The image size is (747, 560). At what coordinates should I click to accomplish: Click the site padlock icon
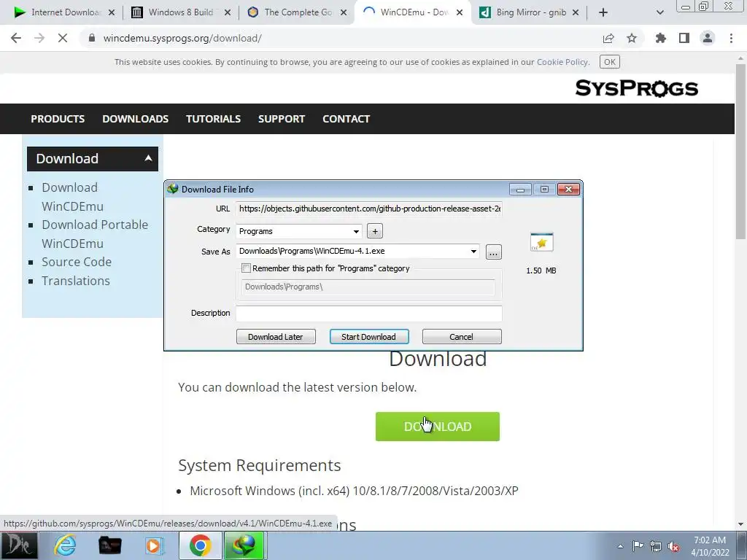tap(92, 38)
